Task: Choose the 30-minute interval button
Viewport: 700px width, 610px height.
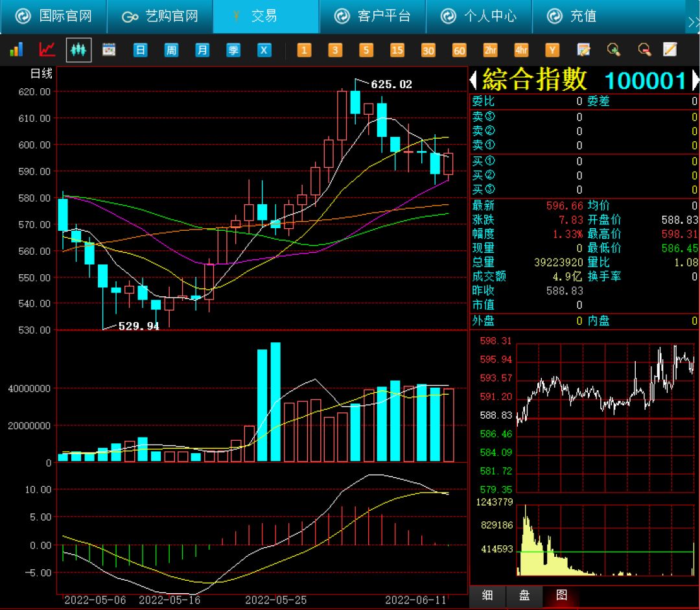Action: pos(428,50)
